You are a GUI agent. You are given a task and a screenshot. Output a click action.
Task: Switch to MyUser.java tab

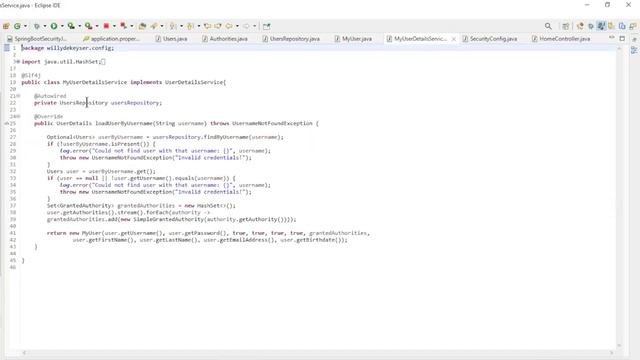point(353,39)
